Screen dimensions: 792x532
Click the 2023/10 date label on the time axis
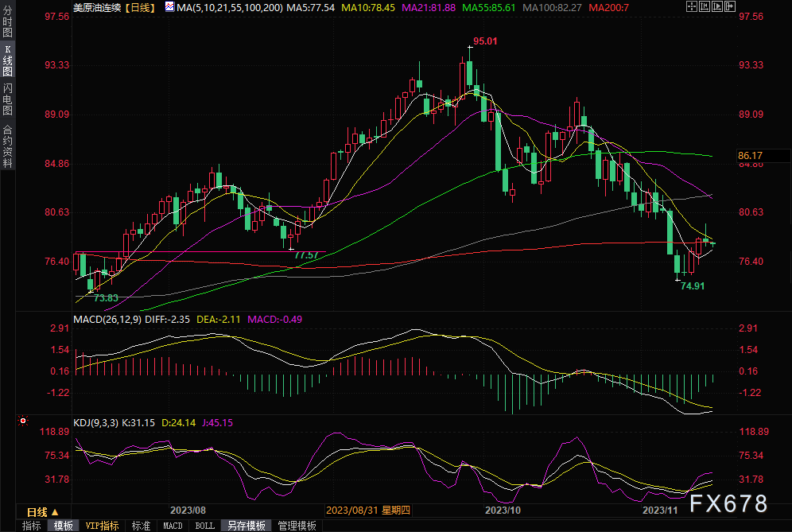pos(503,511)
